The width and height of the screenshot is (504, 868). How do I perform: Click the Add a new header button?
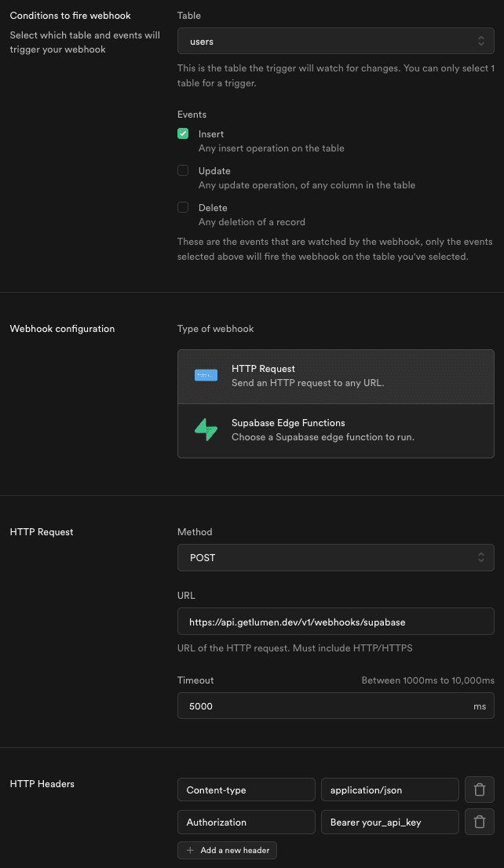227,850
